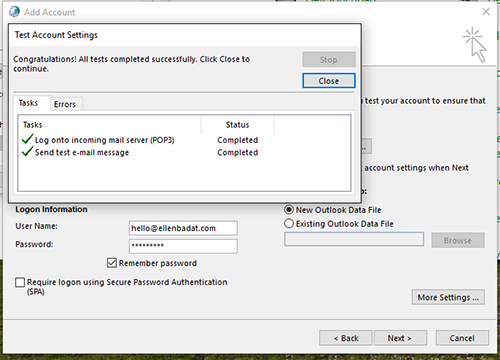Click the green check beside Log onto incoming mail server
The image size is (500, 360).
tap(27, 139)
